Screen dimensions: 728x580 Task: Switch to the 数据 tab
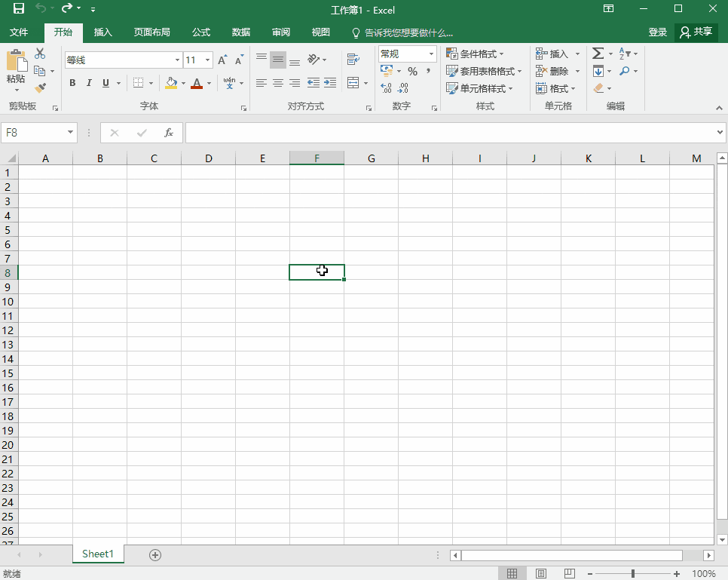[241, 32]
